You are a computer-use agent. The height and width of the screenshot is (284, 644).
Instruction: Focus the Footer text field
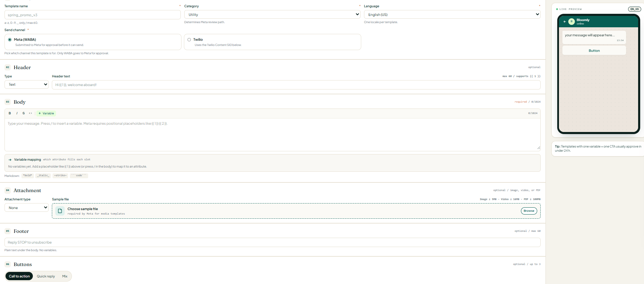[x=272, y=242]
